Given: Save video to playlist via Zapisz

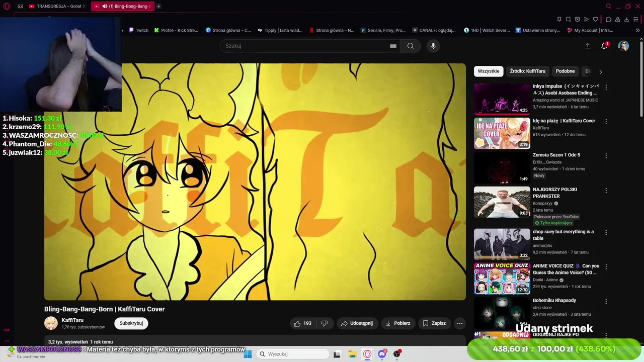Looking at the screenshot, I should coord(434,323).
